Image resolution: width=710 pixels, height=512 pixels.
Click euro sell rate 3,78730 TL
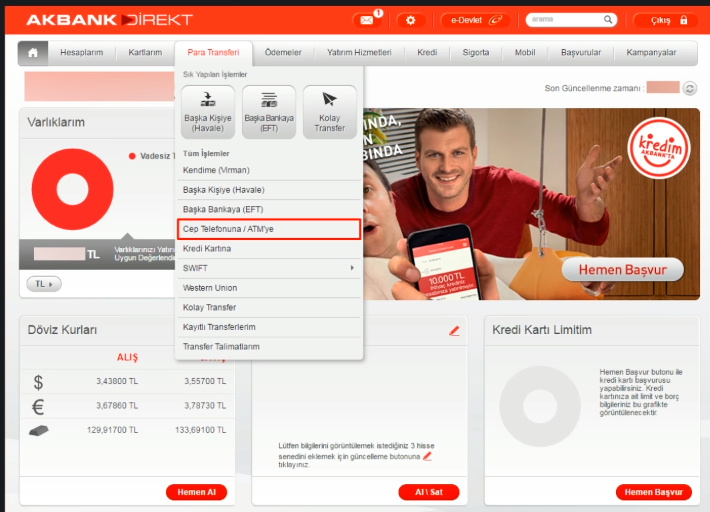tap(205, 406)
